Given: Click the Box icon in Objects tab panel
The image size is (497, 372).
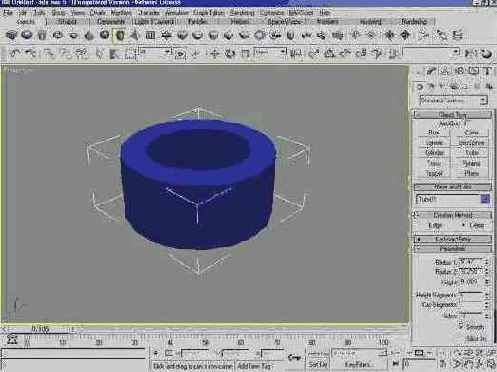Looking at the screenshot, I should (12, 35).
